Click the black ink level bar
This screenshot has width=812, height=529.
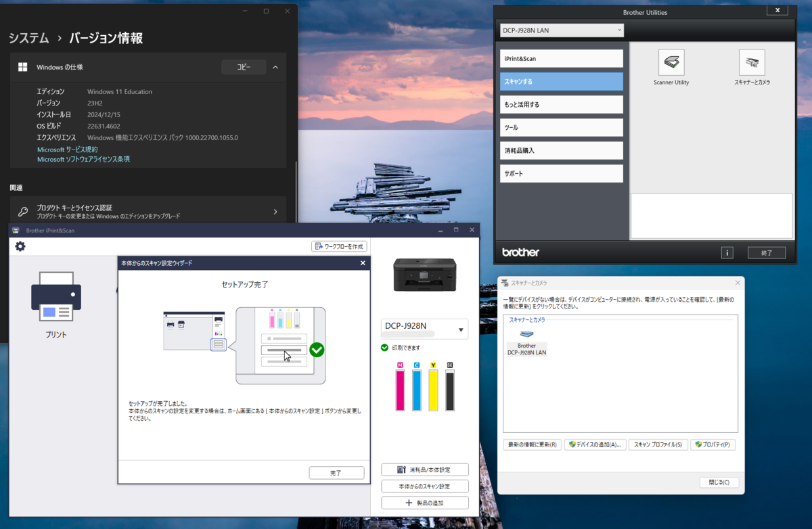(450, 390)
